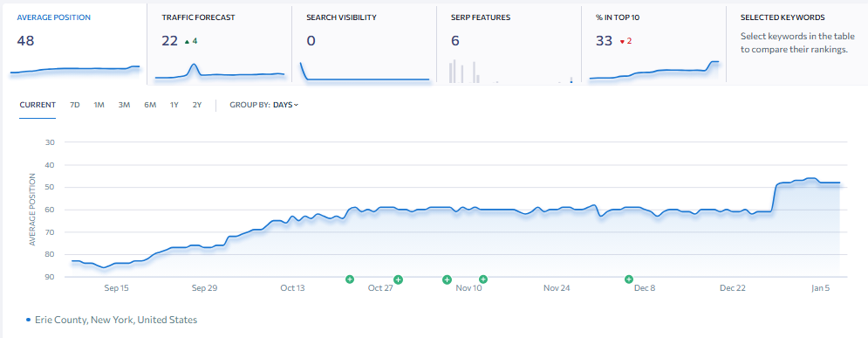Click the Oct 13 axis label
The width and height of the screenshot is (868, 338).
(292, 288)
